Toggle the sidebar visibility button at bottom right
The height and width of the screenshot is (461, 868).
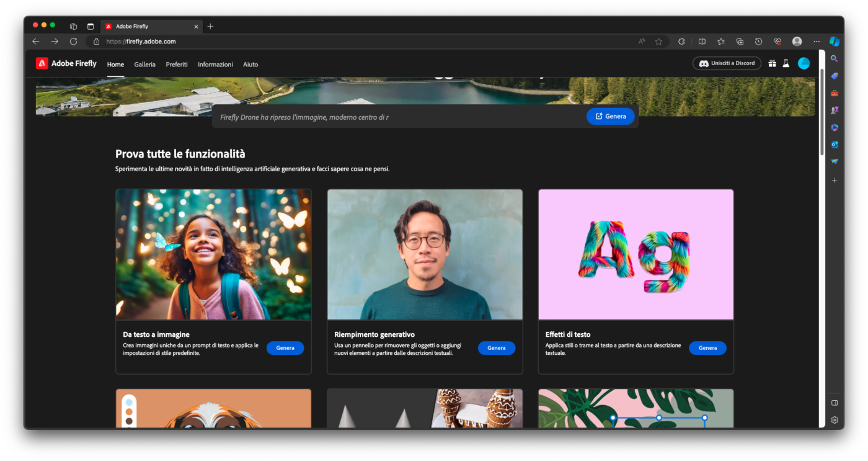tap(835, 403)
